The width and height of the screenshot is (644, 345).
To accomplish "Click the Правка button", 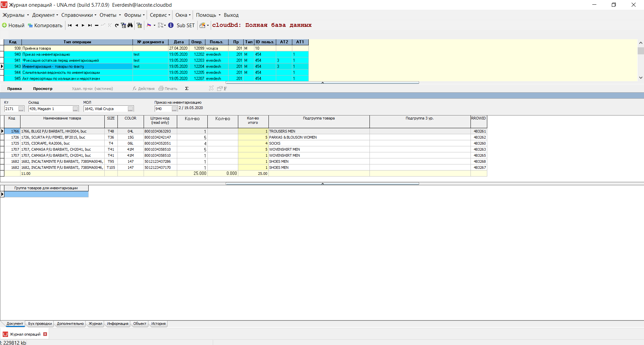I will (x=14, y=89).
